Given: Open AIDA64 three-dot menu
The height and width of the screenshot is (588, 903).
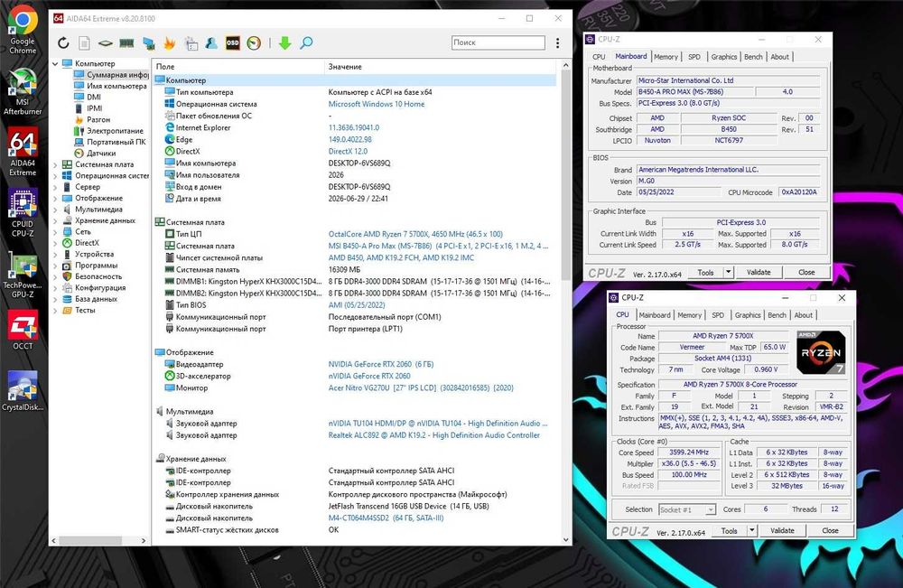Looking at the screenshot, I should click(557, 43).
